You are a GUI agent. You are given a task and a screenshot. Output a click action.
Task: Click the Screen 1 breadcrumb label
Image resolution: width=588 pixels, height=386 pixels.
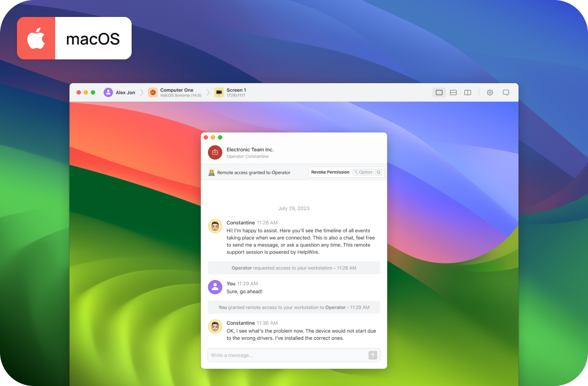tap(236, 90)
